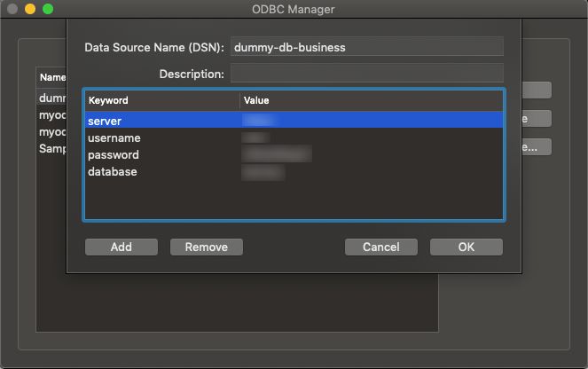The width and height of the screenshot is (588, 369).
Task: Click the Remove button
Action: click(x=207, y=247)
